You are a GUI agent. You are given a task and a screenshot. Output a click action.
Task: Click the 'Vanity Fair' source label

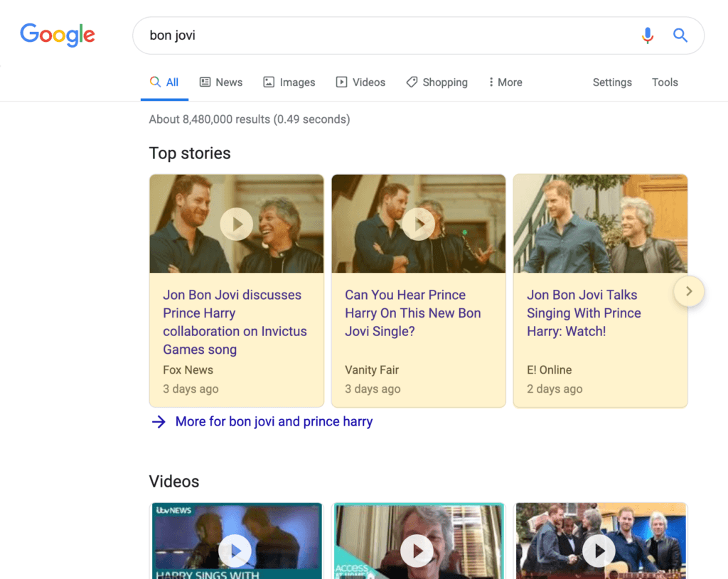click(372, 369)
